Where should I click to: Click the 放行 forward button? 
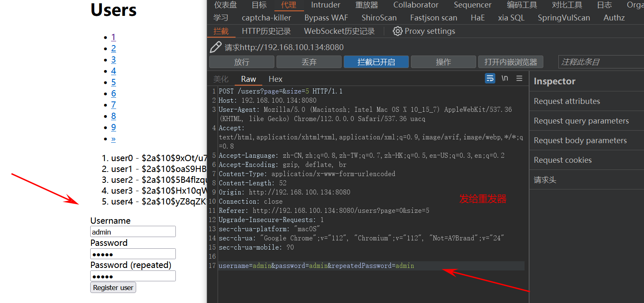point(242,62)
